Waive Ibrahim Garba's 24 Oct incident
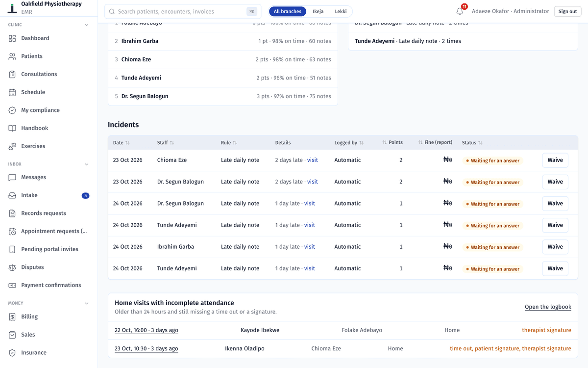The height and width of the screenshot is (368, 588). tap(555, 247)
